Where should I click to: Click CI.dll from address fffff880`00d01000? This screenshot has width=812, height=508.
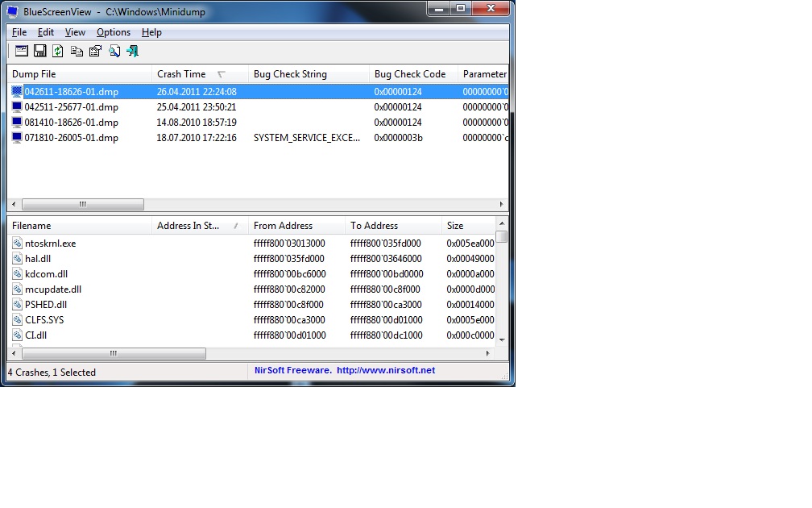coord(289,335)
